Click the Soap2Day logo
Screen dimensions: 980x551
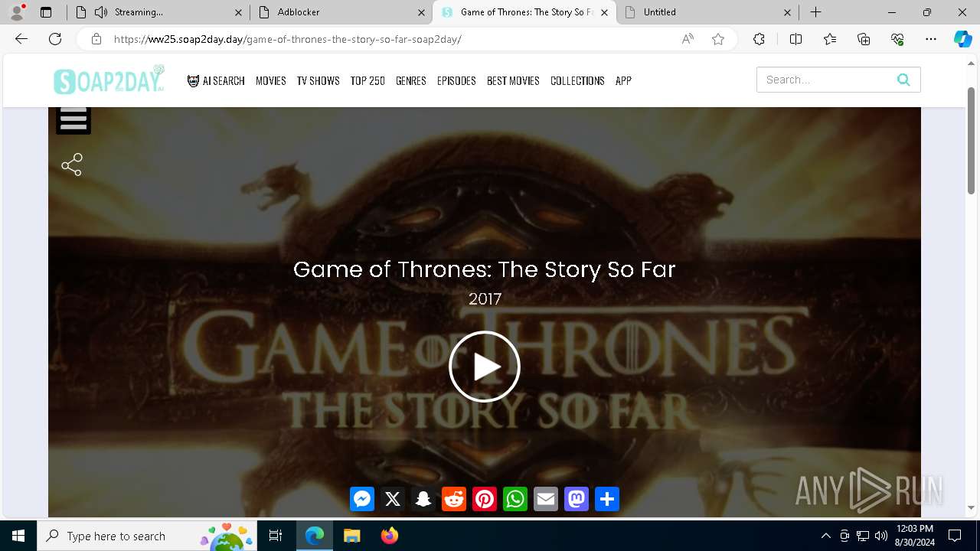pyautogui.click(x=109, y=80)
